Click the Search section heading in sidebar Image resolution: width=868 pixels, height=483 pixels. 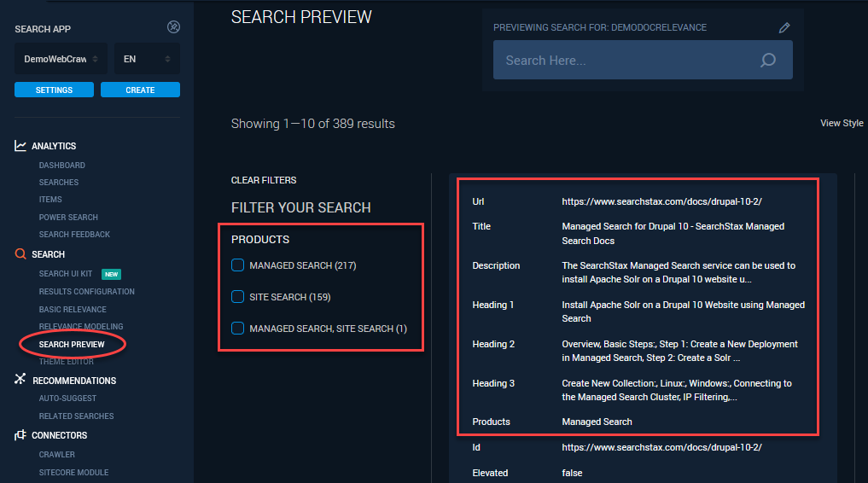click(x=48, y=254)
